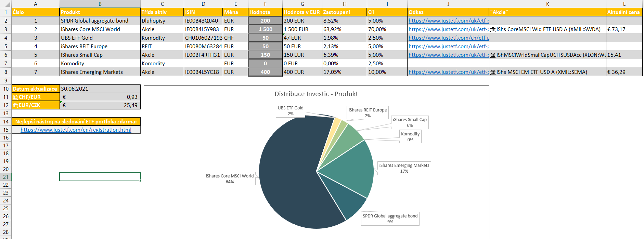644x239 pixels.
Task: Select the Dluhopisy asset class cell
Action: pos(162,21)
